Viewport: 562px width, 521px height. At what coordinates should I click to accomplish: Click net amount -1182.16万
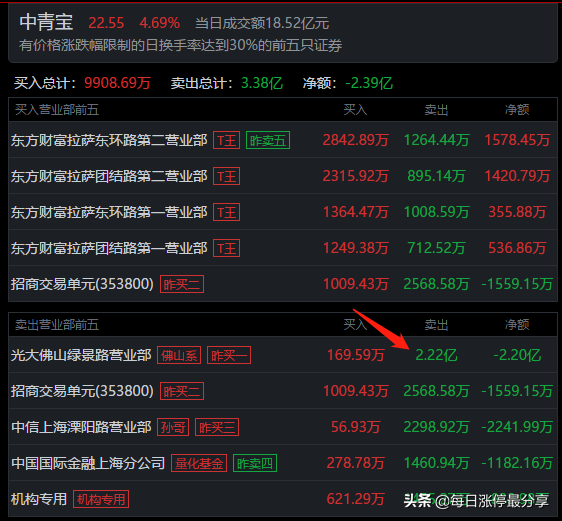[517, 463]
